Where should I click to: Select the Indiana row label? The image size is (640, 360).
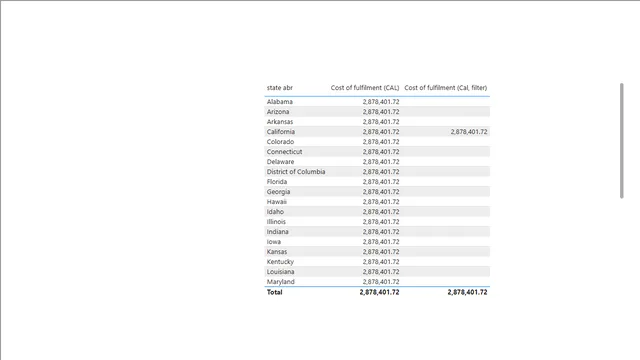(x=278, y=232)
